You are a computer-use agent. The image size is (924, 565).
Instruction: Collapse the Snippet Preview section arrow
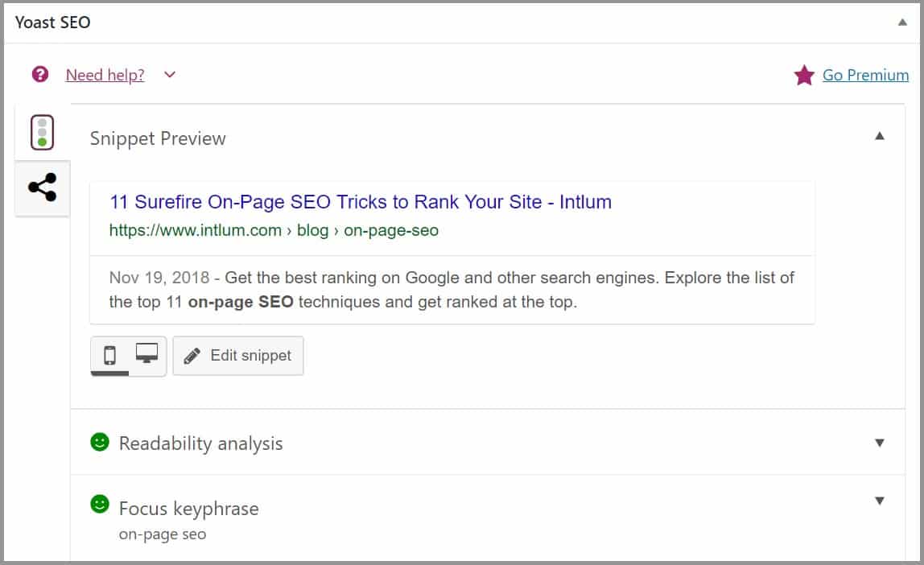pos(879,136)
